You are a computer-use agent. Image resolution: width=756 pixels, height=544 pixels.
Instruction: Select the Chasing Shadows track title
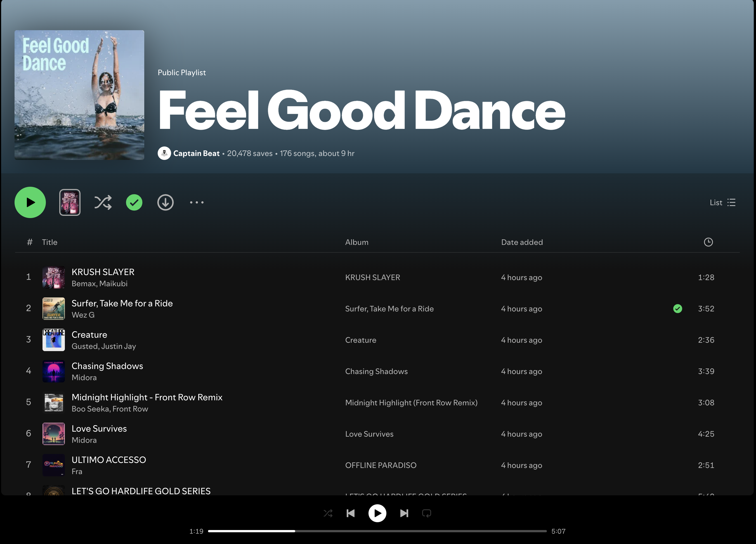tap(107, 366)
